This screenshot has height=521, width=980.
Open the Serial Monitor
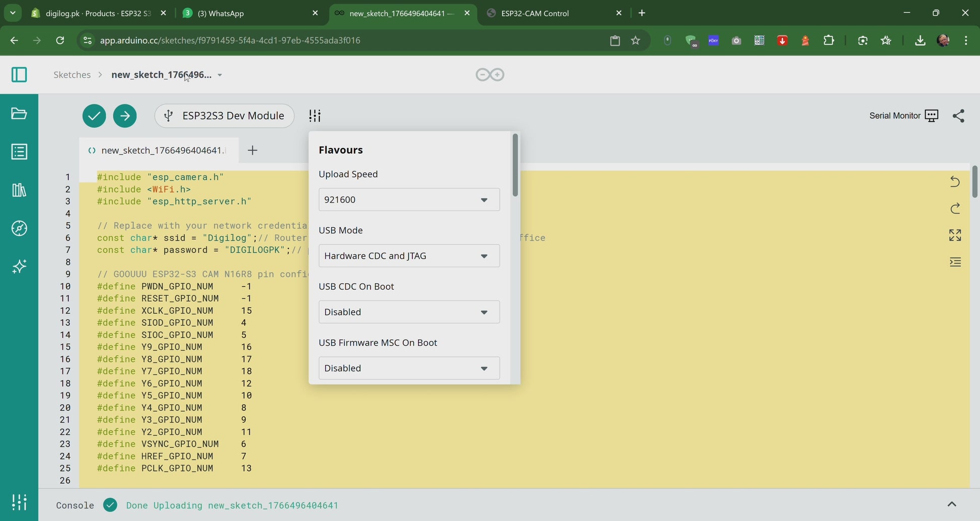click(x=903, y=116)
